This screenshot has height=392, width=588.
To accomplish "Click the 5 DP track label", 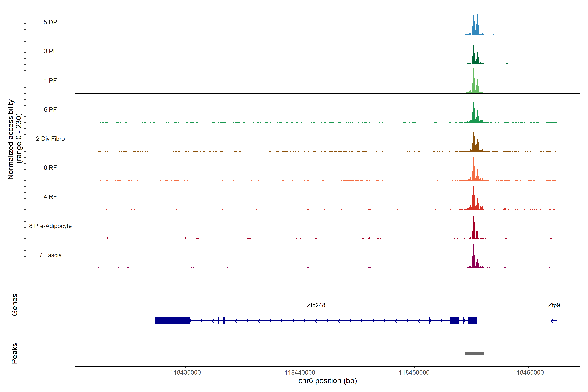I will pos(50,22).
